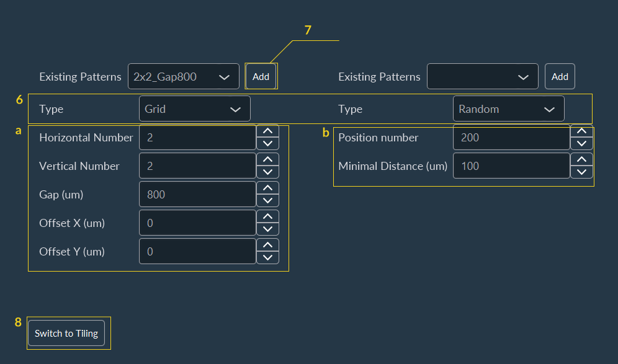Click the right Add button
Screen dimensions: 618x364
[x=560, y=76]
